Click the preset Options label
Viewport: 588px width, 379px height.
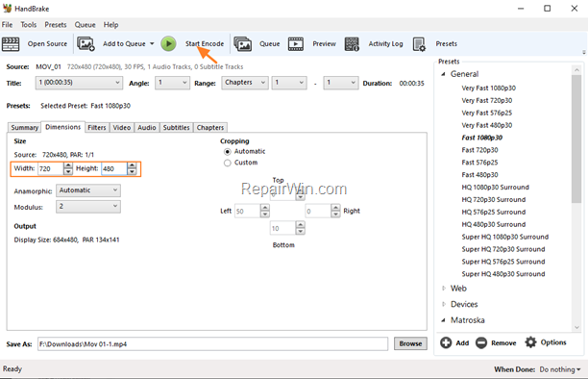[x=553, y=342]
